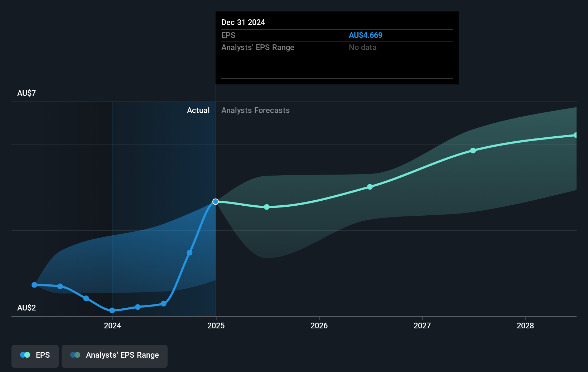Select the mid-2025 forecast EPS point

tap(267, 207)
